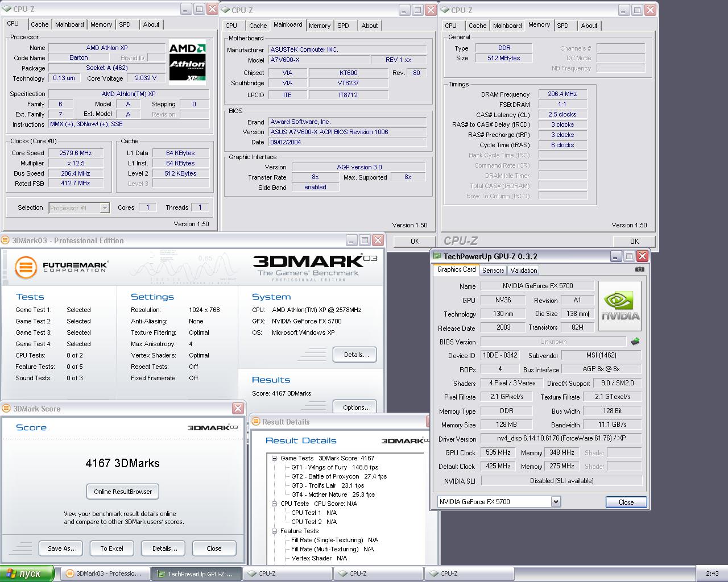728x582 pixels.
Task: Click the Close button in GPU-Z
Action: (626, 502)
